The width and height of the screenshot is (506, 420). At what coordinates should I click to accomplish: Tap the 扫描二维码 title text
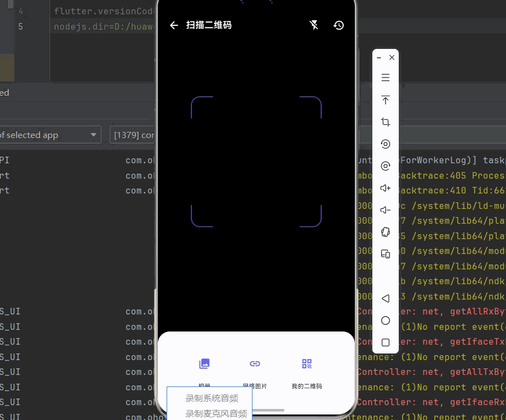(x=209, y=25)
